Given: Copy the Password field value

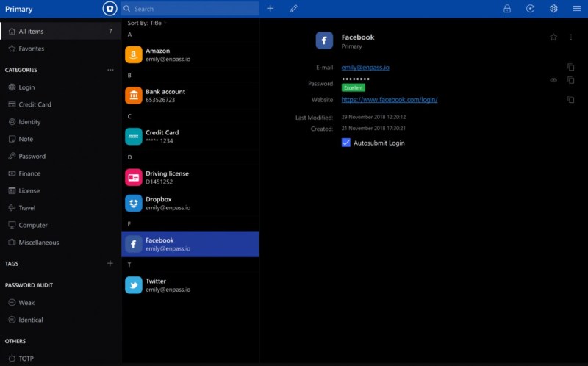Looking at the screenshot, I should click(x=571, y=80).
